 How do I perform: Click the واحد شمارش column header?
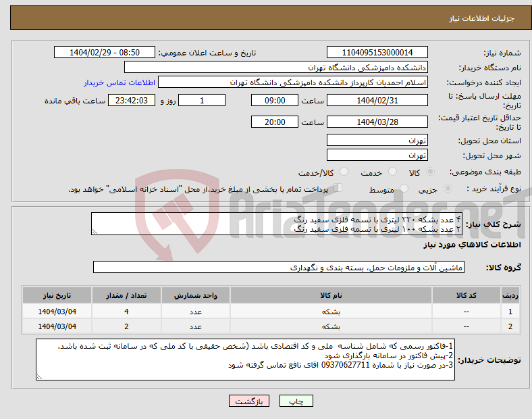tap(195, 295)
